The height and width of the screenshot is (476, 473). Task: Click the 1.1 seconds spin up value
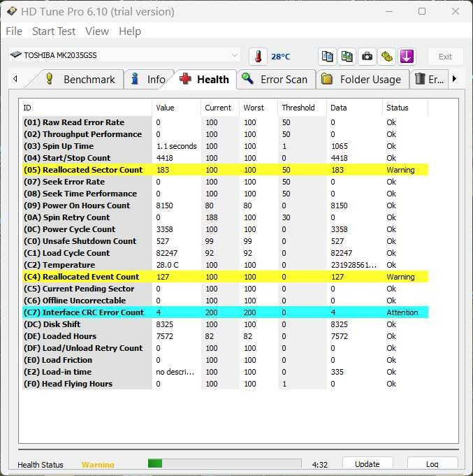tap(177, 146)
